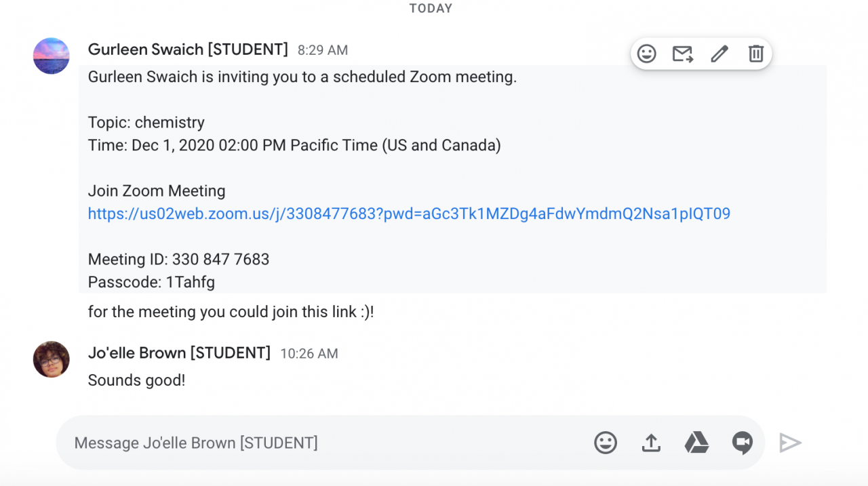Viewport: 868px width, 486px height.
Task: Click the Gurleen Swaich [STUDENT] sender name
Action: coord(188,49)
